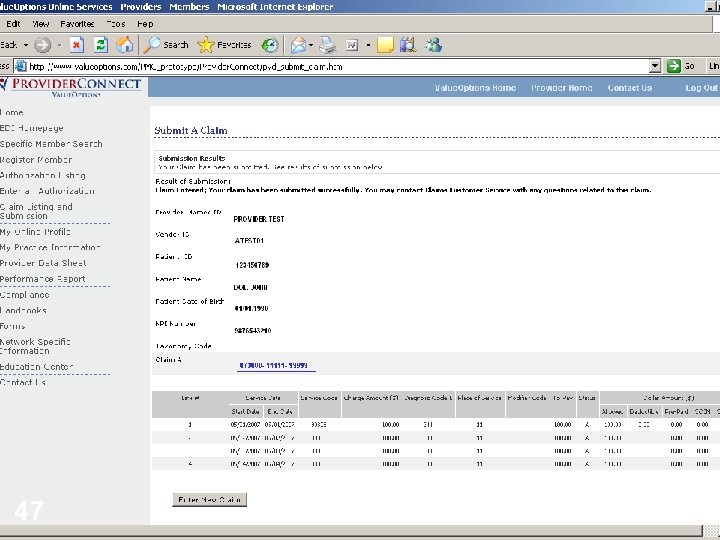Open Home in the sidebar
The image size is (720, 540).
point(11,112)
